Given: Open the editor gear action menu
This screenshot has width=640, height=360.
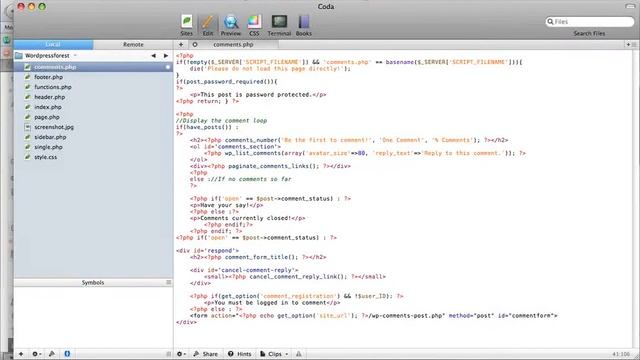Looking at the screenshot, I should pyautogui.click(x=181, y=354).
